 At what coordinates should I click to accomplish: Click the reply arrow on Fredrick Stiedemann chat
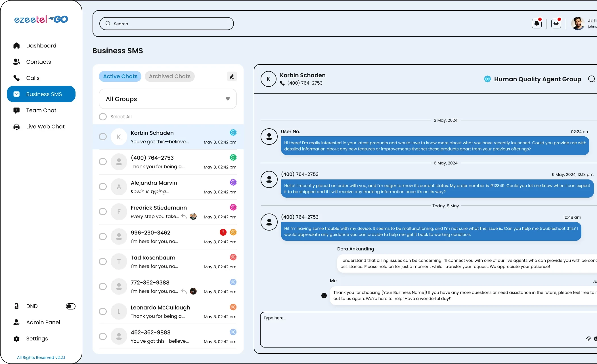(184, 217)
